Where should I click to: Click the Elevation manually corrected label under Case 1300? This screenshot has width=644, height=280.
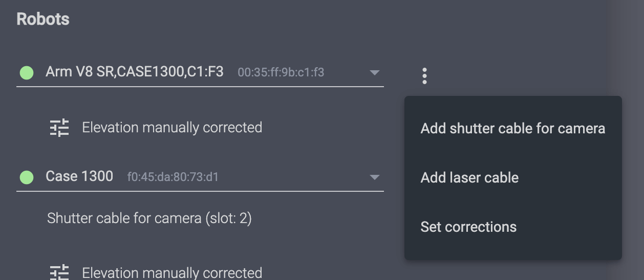click(172, 272)
